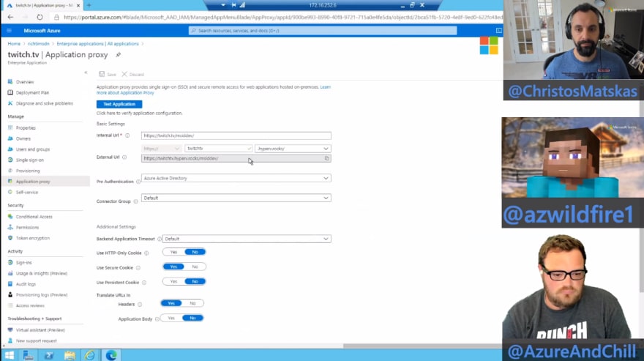Open the Backend Application Timeout dropdown
644x361 pixels.
pos(247,239)
